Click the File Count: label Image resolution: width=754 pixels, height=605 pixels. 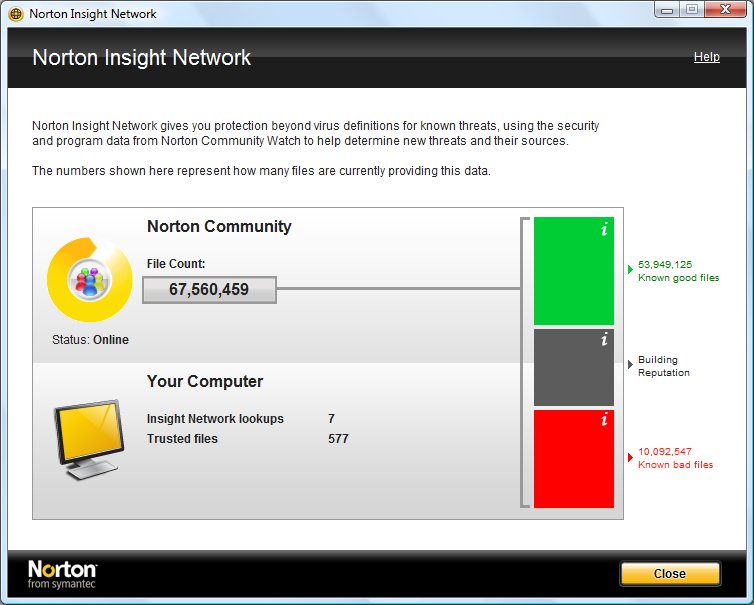pos(176,264)
